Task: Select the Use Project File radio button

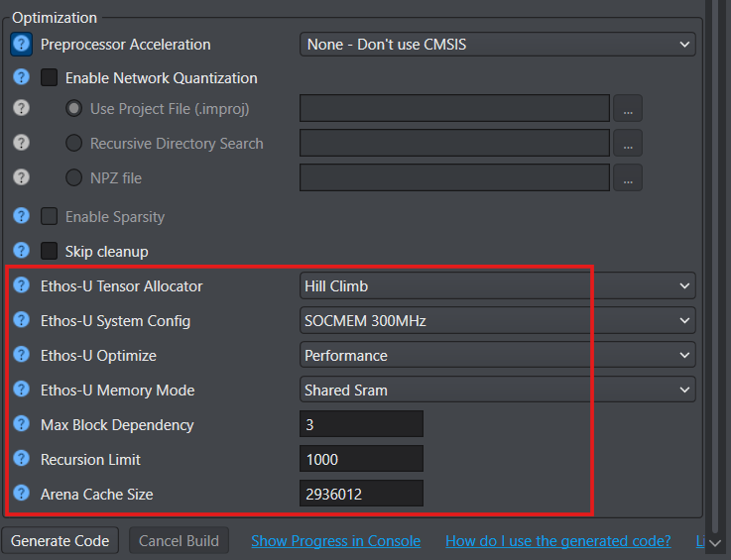Action: [x=73, y=109]
